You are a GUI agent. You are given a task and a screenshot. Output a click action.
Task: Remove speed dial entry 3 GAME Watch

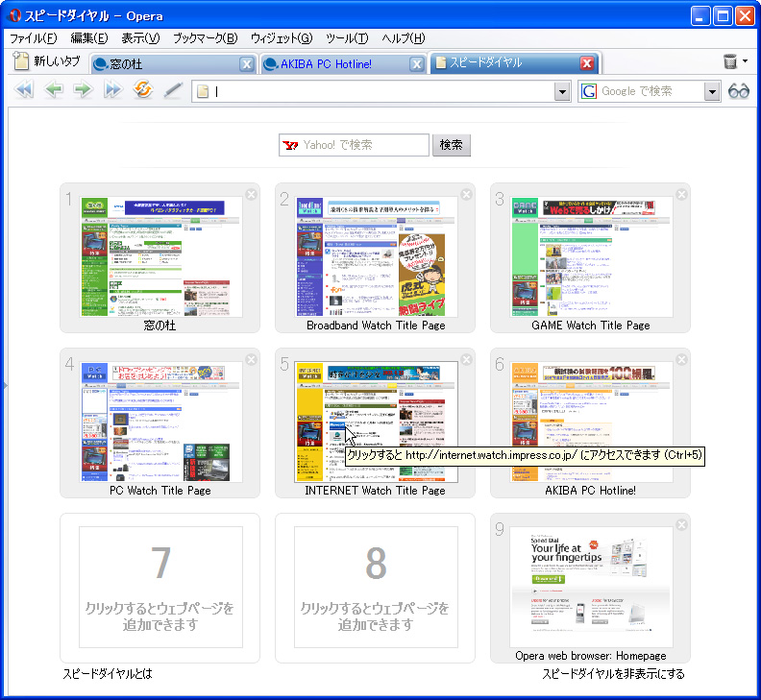tap(681, 195)
